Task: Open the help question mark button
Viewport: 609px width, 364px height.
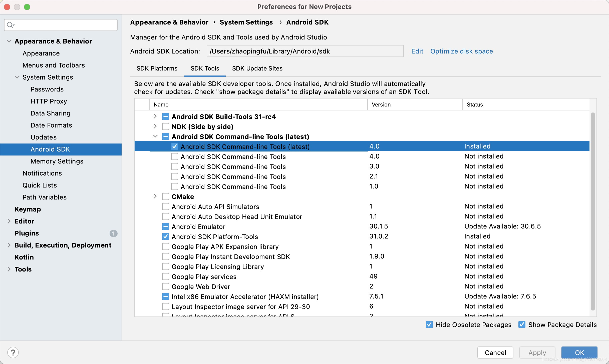Action: tap(13, 352)
